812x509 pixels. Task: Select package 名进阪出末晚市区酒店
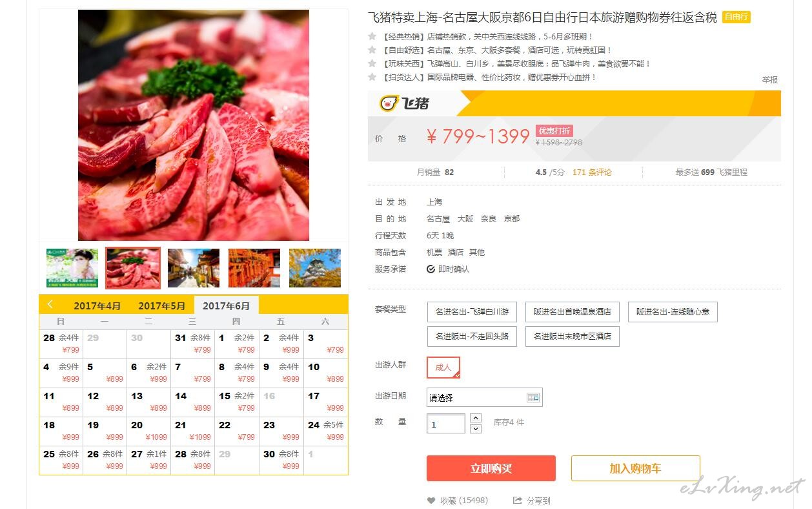[573, 337]
